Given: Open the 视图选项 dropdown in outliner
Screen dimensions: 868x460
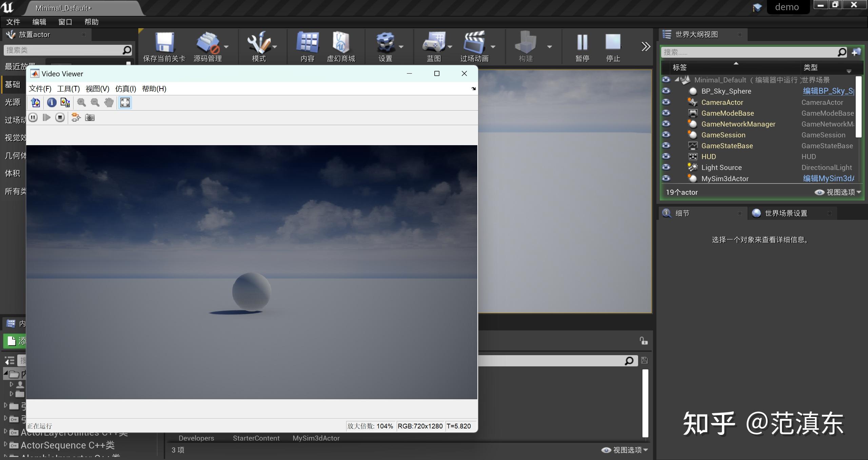Looking at the screenshot, I should coord(841,192).
